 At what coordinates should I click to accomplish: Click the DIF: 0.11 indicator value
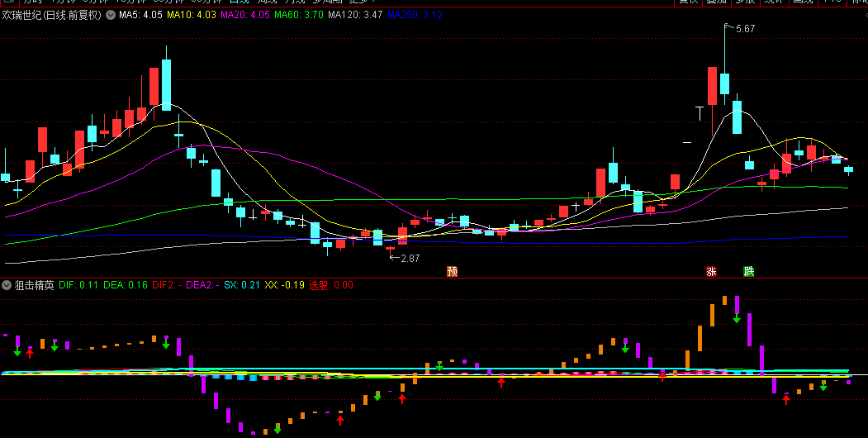[78, 285]
